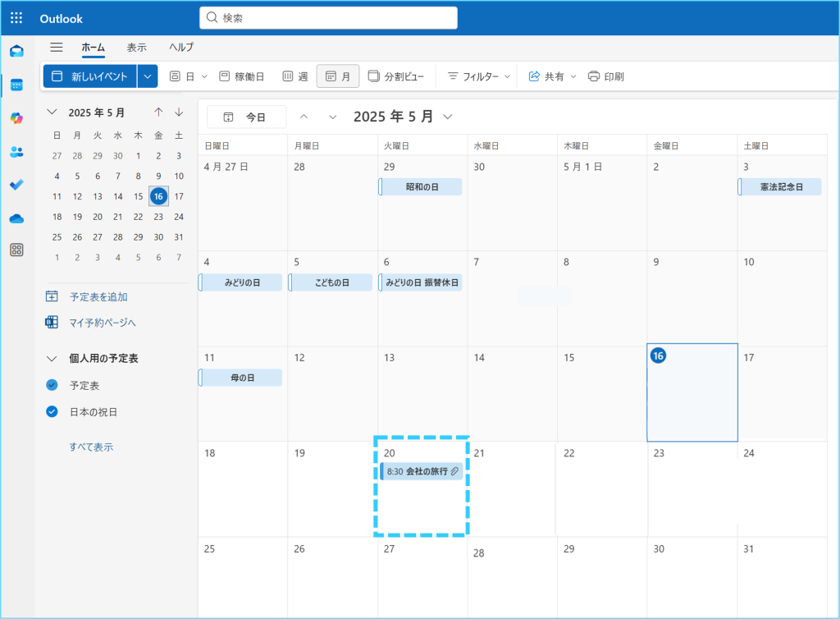Collapse the 個人用の予定表 group
The image size is (840, 619).
52,359
